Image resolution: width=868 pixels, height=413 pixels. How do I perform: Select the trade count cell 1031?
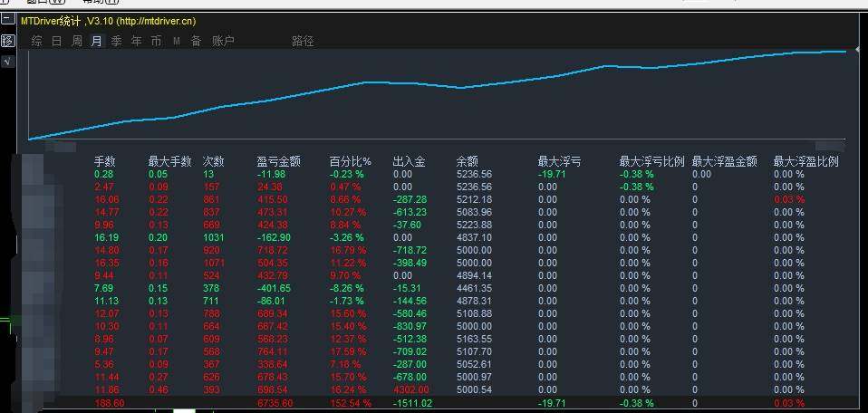pos(214,237)
